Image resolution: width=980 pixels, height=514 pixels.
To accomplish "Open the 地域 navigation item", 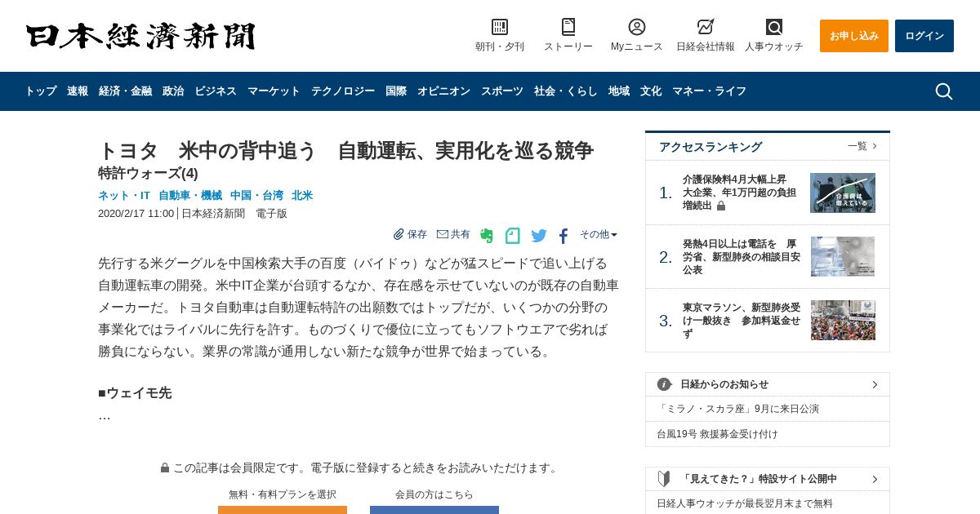I will [x=619, y=91].
